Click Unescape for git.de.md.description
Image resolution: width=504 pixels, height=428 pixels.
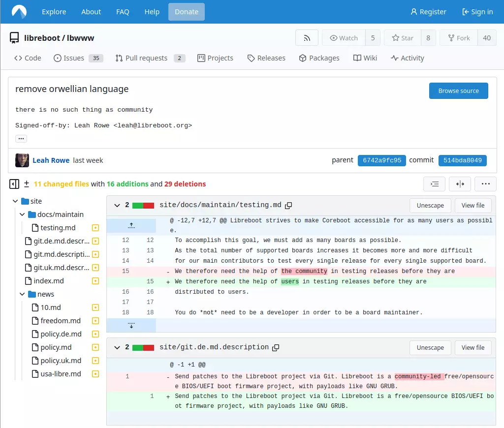point(430,348)
